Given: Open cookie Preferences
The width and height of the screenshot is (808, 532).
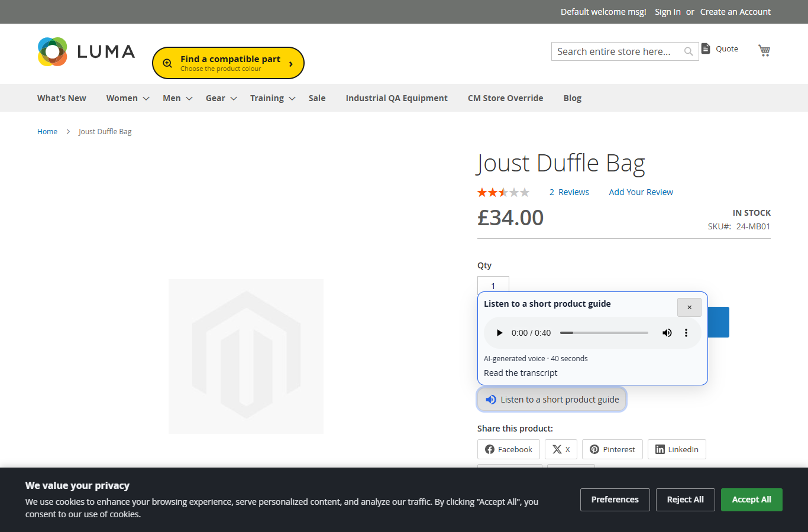Looking at the screenshot, I should 615,499.
